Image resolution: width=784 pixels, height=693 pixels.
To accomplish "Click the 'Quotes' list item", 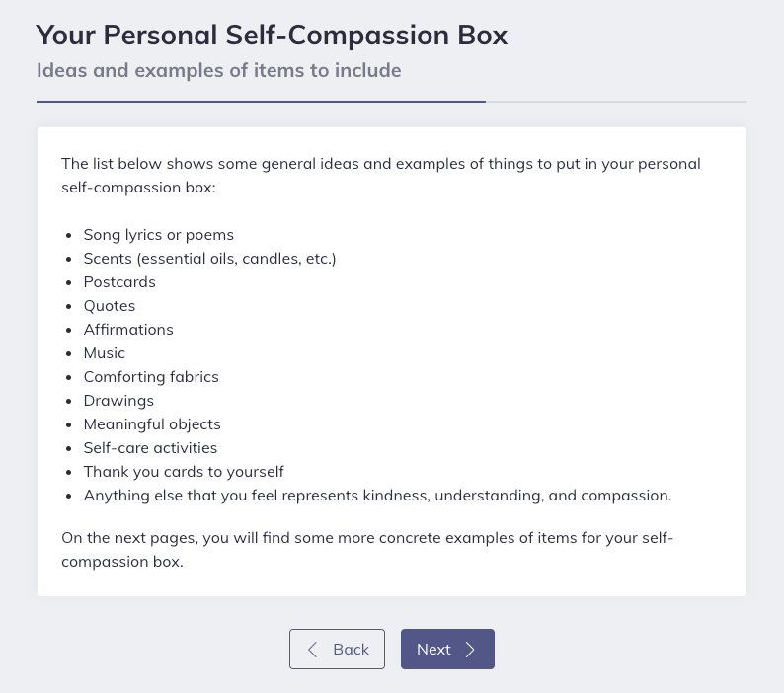I will pos(110,305).
